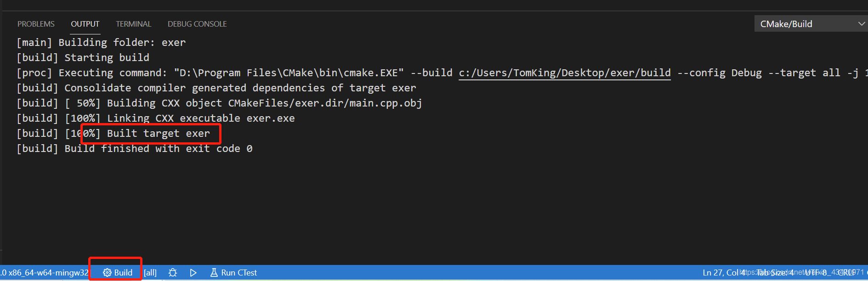Follow the exer/build folder link in the output
The width and height of the screenshot is (868, 281).
coord(564,73)
